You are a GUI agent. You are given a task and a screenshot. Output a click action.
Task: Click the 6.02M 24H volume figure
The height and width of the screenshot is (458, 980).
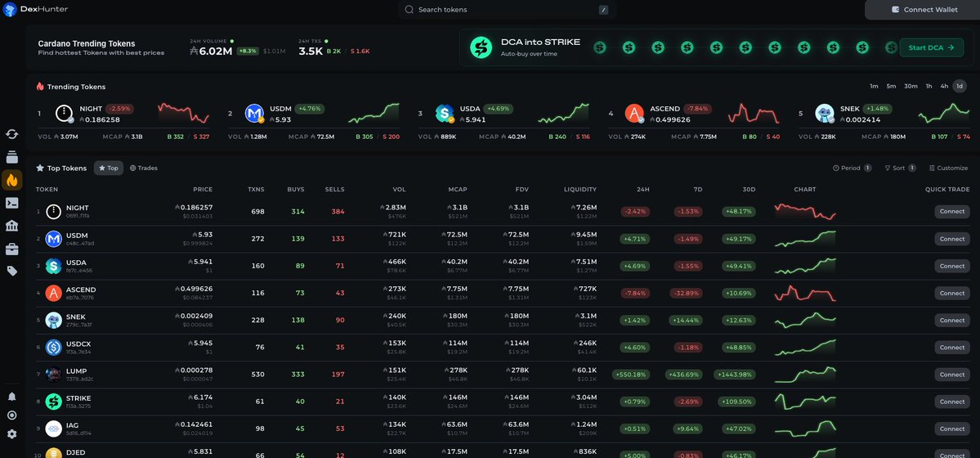tap(211, 52)
